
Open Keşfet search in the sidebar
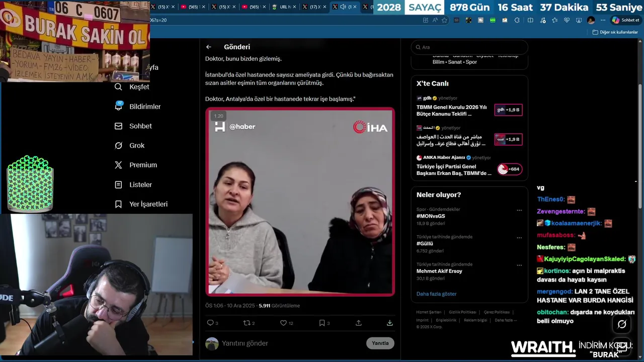point(132,87)
